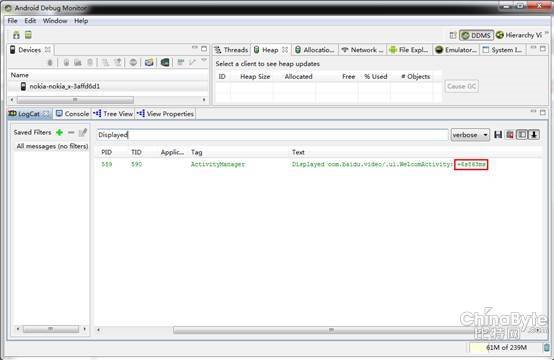Click the logcat search field containing Displayed
The image size is (554, 360).
pos(272,135)
